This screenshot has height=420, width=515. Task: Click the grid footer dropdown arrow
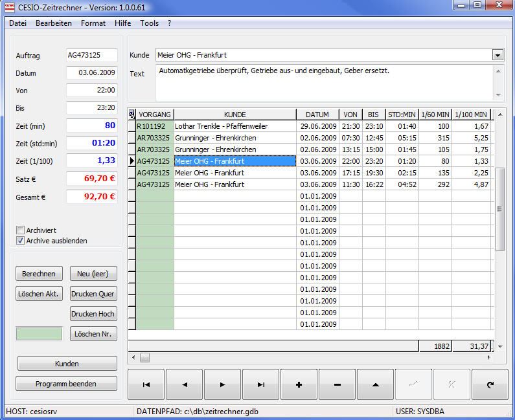point(500,346)
